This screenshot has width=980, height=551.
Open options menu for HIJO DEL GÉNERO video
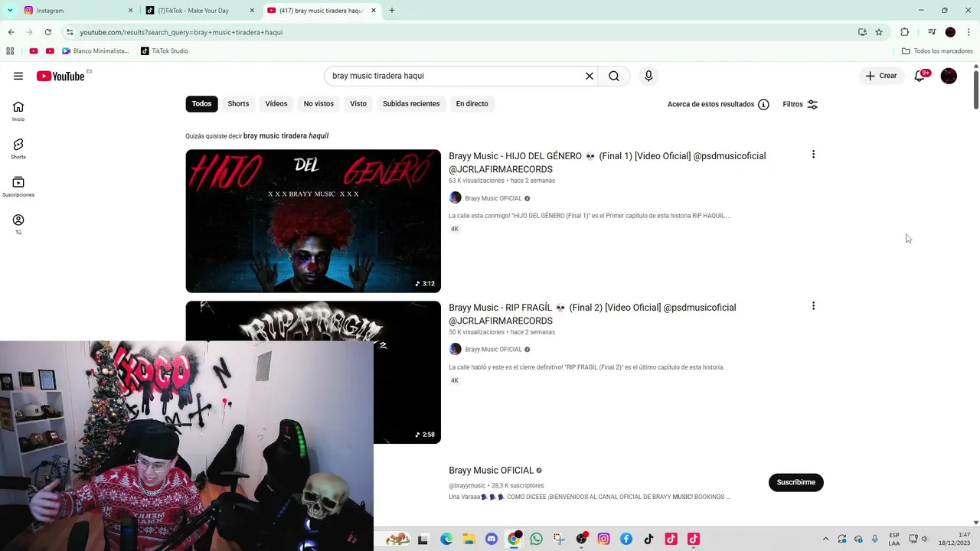pos(813,155)
